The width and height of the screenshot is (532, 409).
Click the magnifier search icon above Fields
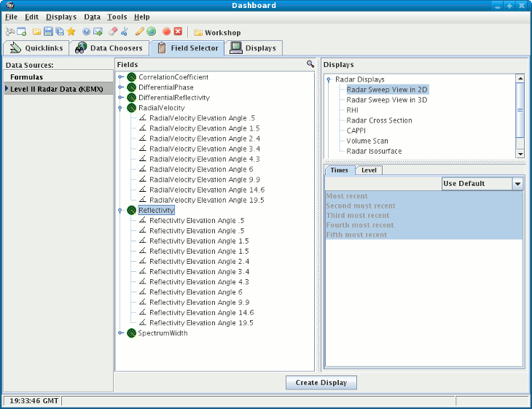click(310, 65)
